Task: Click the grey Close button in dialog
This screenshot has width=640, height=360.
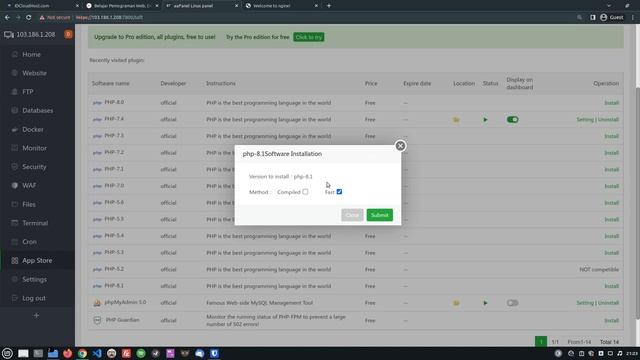Action: point(352,215)
